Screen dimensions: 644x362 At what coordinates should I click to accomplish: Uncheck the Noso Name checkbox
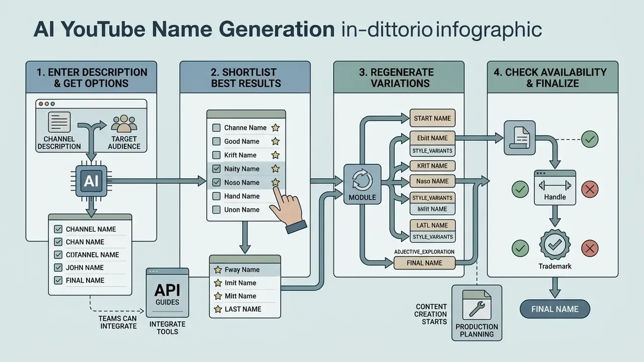216,183
